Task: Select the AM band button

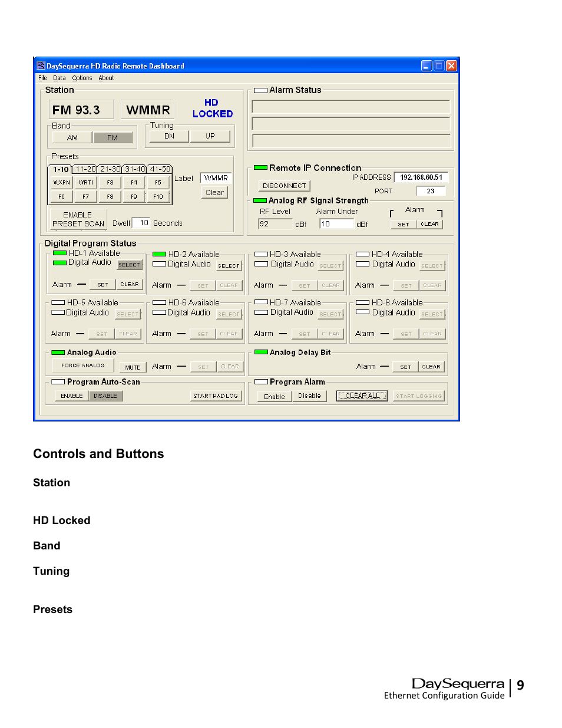Action: [72, 137]
